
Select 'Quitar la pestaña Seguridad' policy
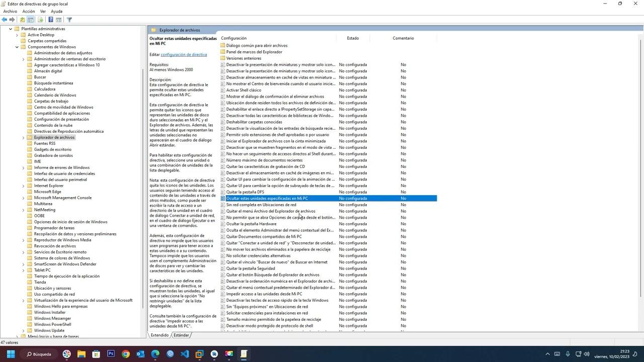(251, 268)
